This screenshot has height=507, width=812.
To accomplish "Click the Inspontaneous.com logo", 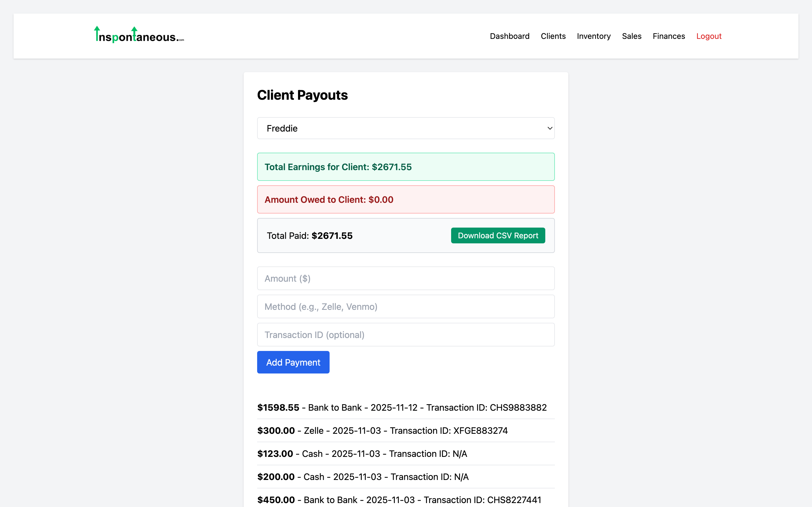I will (x=138, y=35).
